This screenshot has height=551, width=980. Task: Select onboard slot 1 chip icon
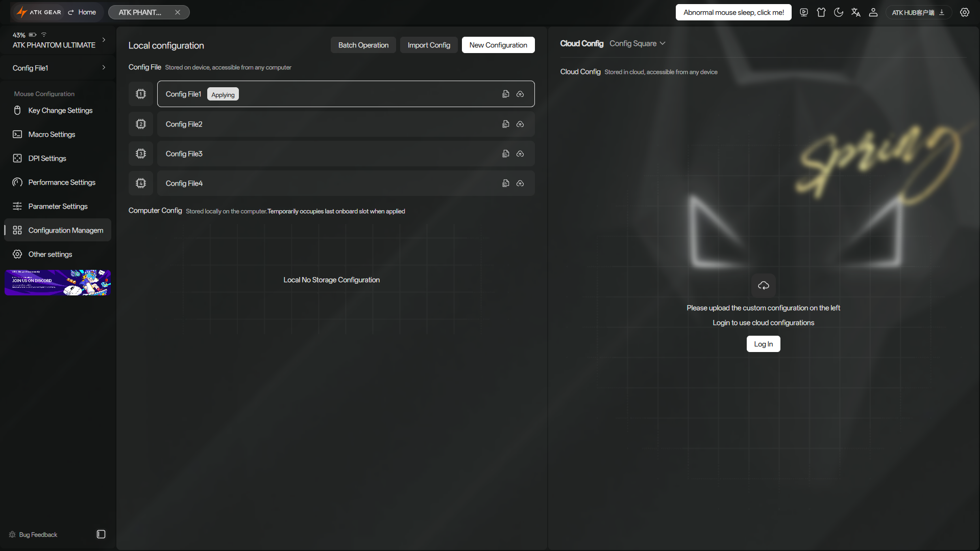click(x=141, y=94)
